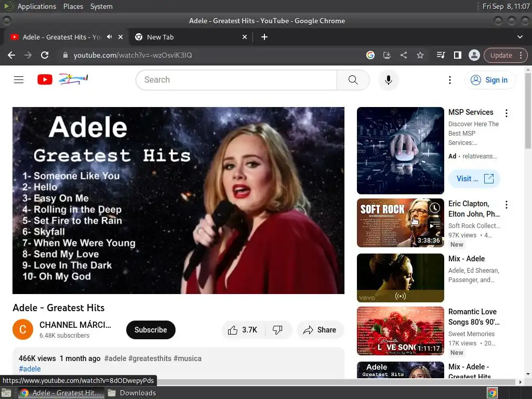Toggle Chrome side panel
This screenshot has width=532, height=399.
(457, 55)
